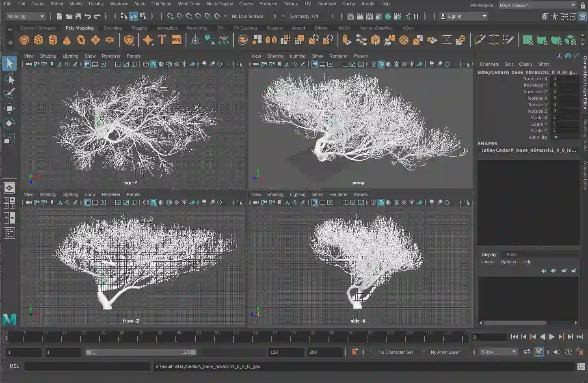Click the polygon cube shelf icon
The height and width of the screenshot is (383, 588).
39,40
